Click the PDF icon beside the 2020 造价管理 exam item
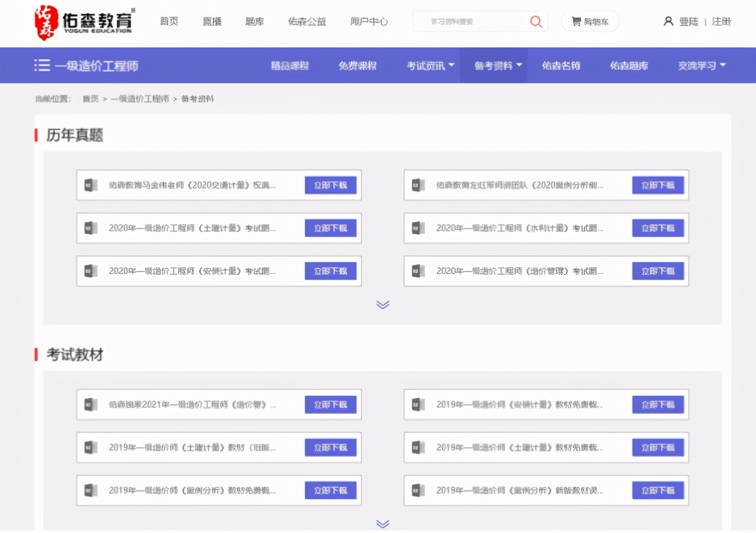The height and width of the screenshot is (533, 756). click(418, 271)
